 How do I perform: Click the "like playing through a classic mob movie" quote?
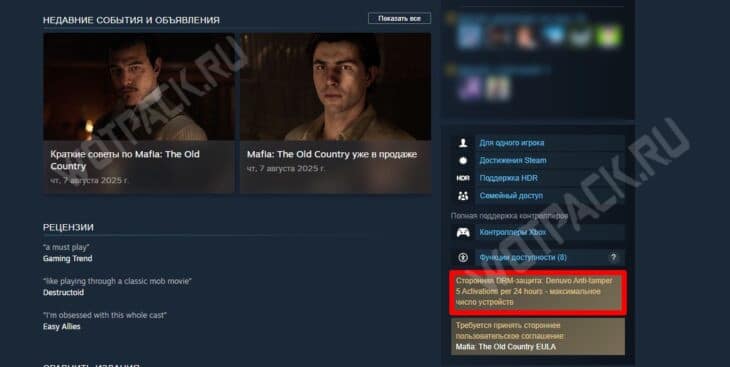tap(117, 281)
